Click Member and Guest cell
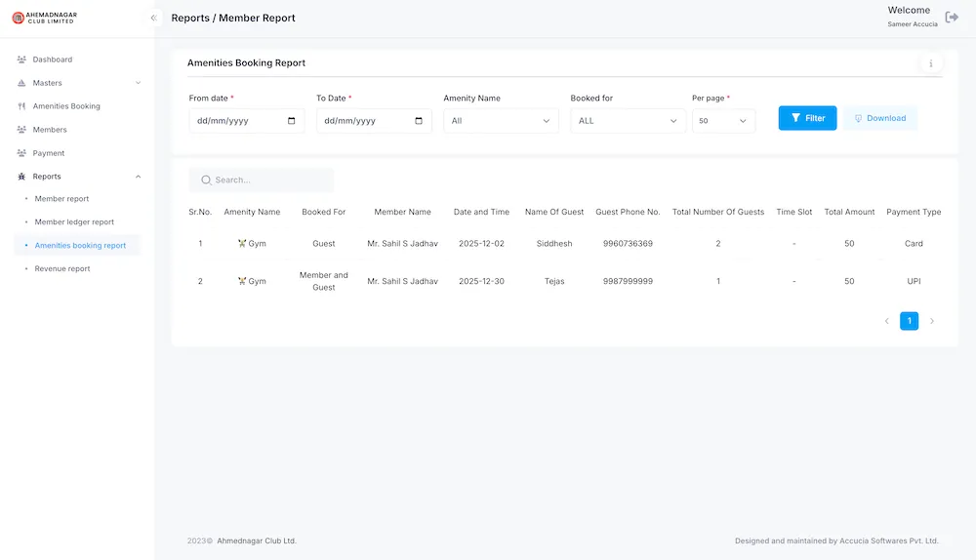Viewport: 976px width, 560px height. 324,281
